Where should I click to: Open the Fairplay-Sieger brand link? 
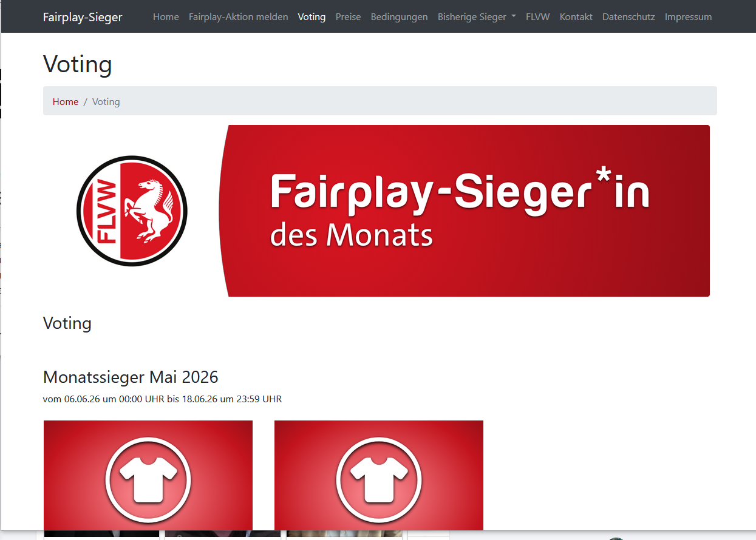(83, 17)
